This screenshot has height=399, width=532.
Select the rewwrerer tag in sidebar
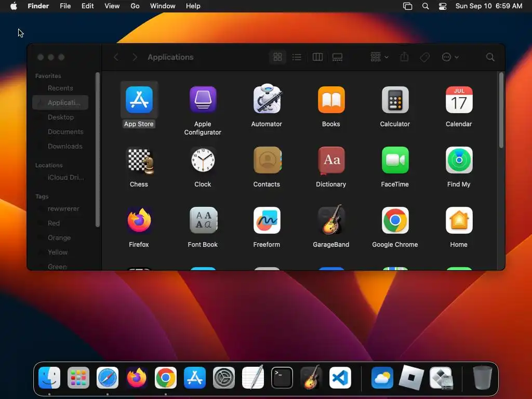[x=60, y=209]
